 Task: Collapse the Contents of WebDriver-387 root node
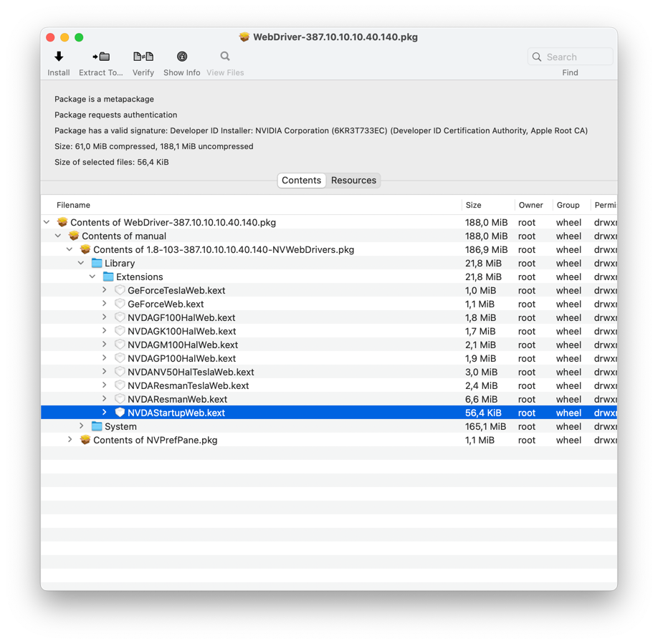[x=47, y=222]
